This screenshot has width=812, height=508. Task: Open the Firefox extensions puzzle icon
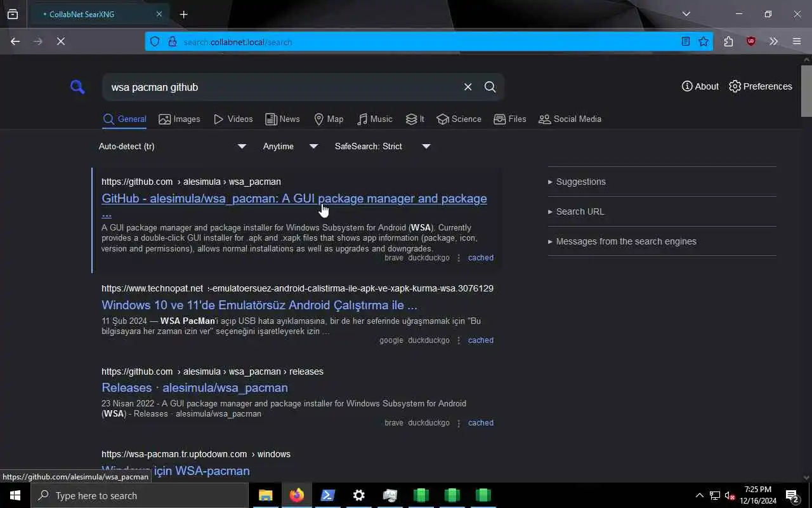coord(728,41)
